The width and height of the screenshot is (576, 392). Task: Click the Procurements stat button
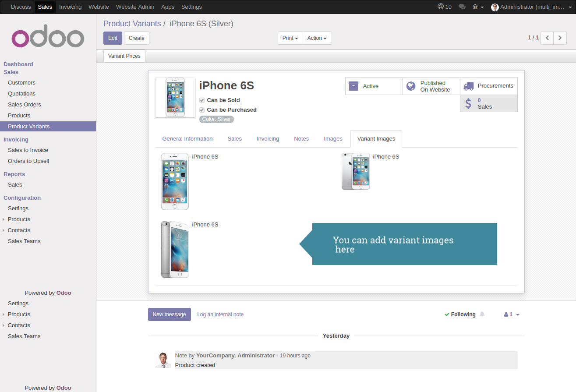click(x=489, y=86)
